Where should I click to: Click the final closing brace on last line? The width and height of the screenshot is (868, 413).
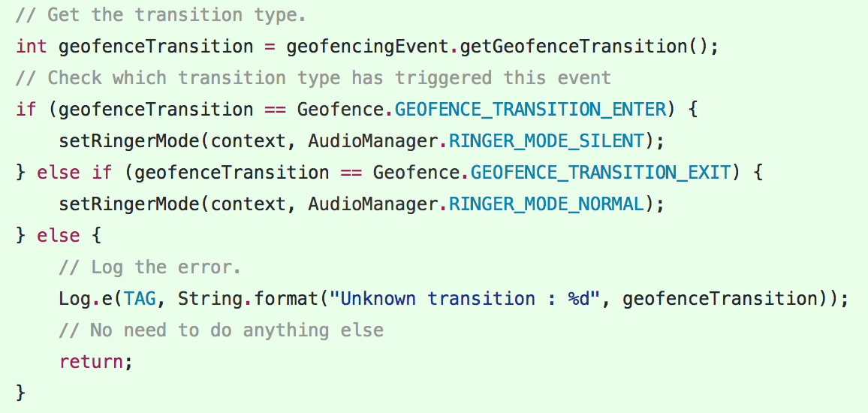[x=20, y=393]
